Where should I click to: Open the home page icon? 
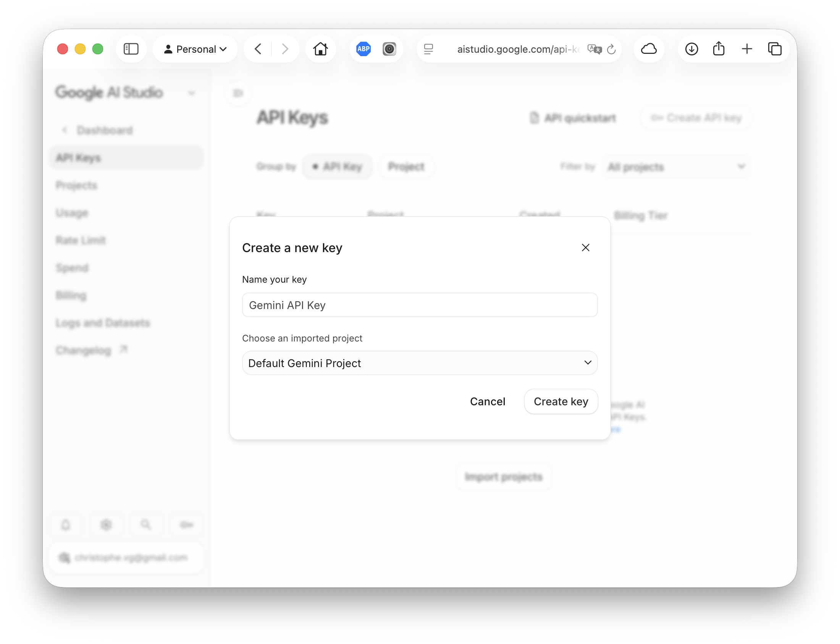point(320,49)
